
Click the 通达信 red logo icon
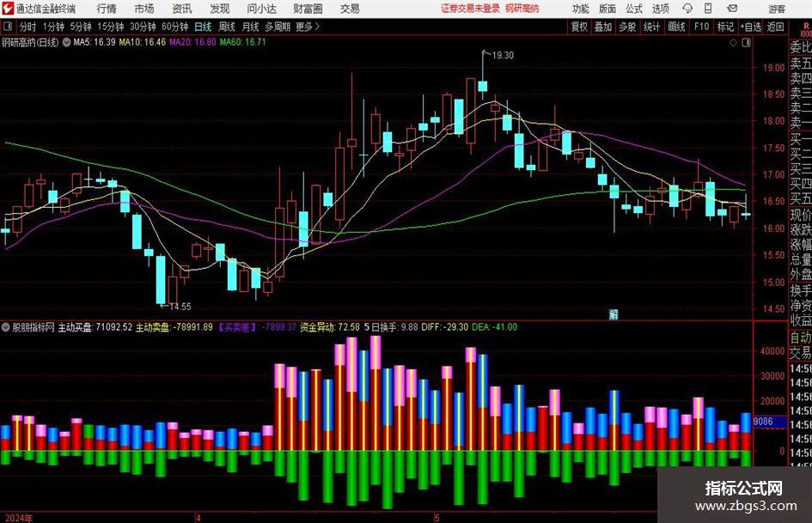click(x=8, y=9)
